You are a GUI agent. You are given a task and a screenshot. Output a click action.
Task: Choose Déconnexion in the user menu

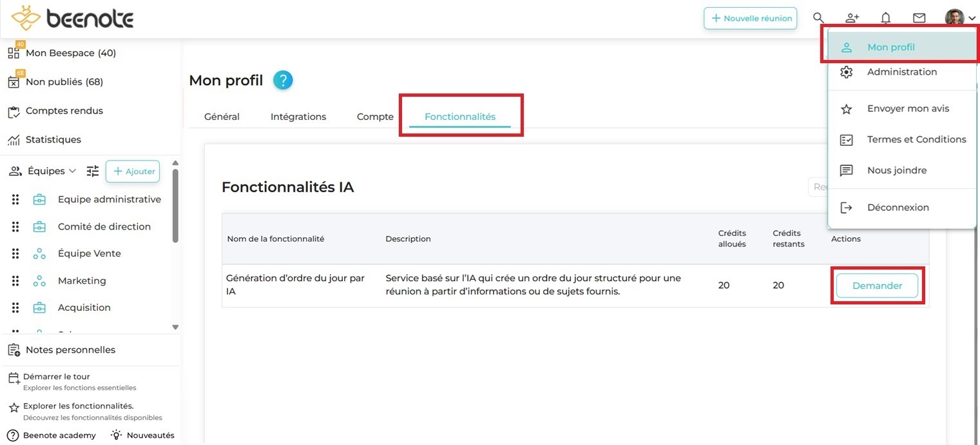pyautogui.click(x=898, y=208)
